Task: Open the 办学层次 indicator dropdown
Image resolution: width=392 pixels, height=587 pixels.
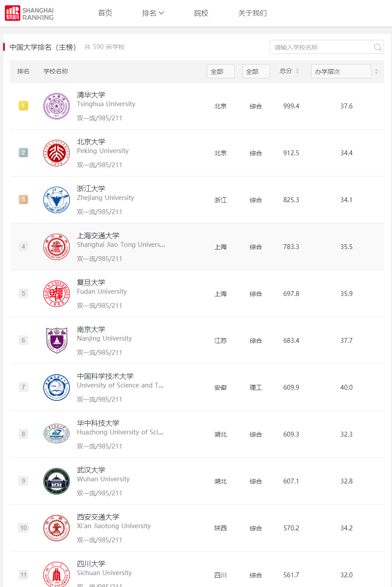Action: (x=341, y=71)
